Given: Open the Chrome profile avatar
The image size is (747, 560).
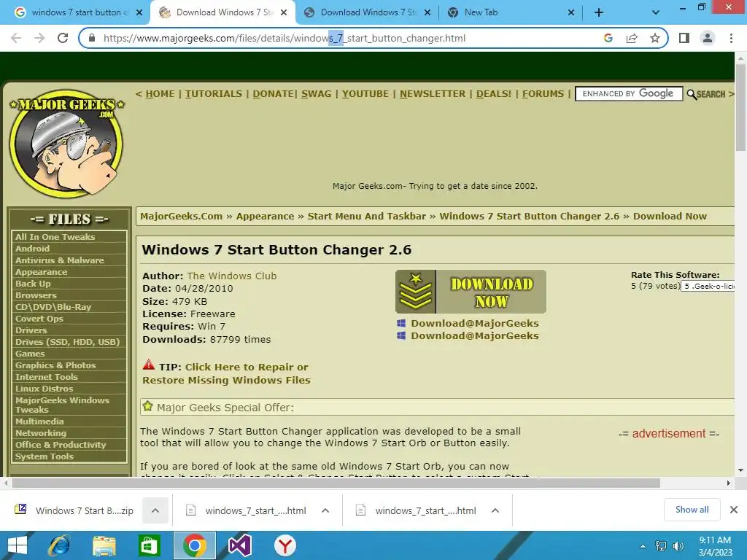Looking at the screenshot, I should 708,38.
